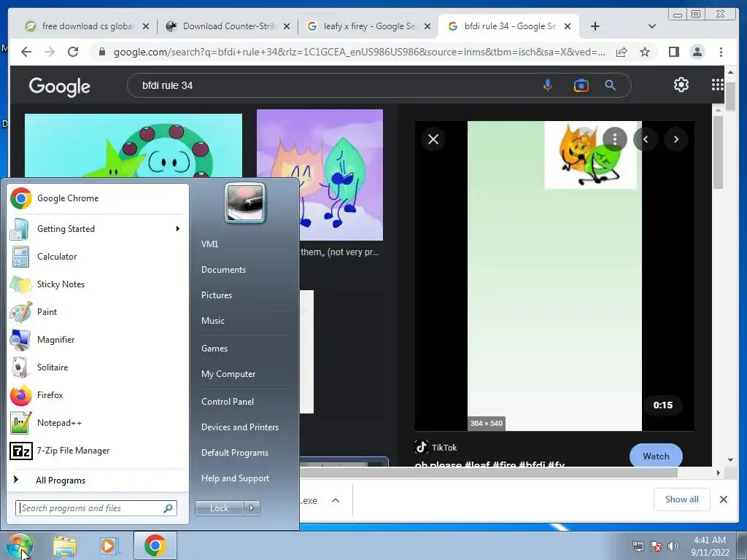Viewport: 747px width, 560px height.
Task: Open download item options chevron
Action: point(336,500)
